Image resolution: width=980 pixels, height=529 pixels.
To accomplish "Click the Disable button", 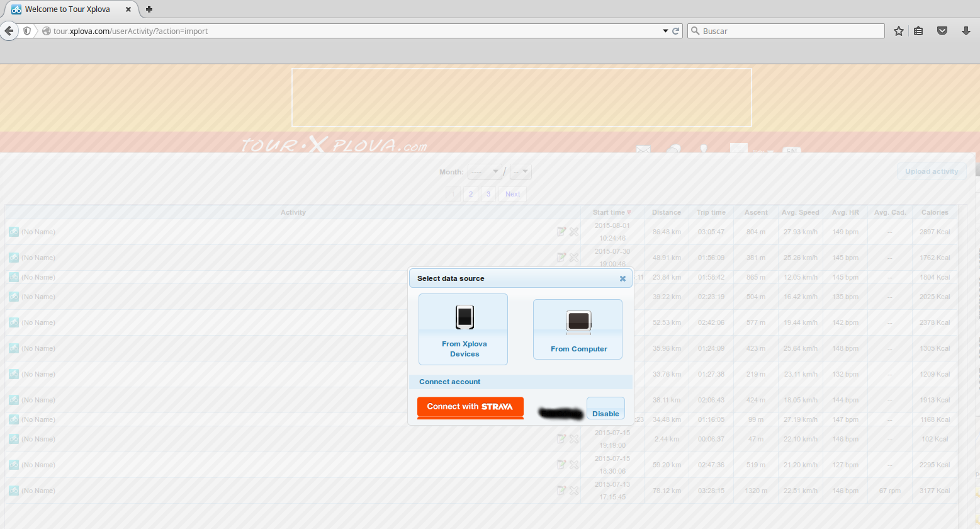I will click(x=605, y=408).
